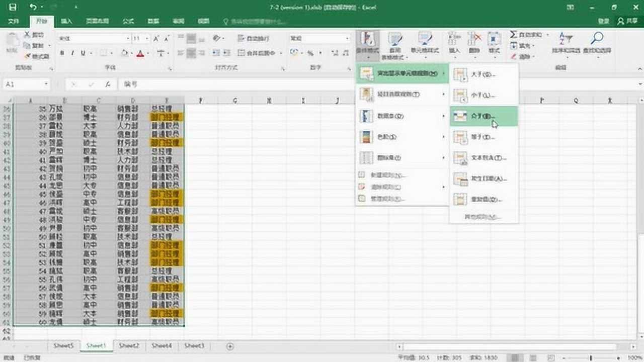Screen dimensions: 644x362
Task: Open the Color Scales (色阶) submenu
Action: [x=402, y=137]
